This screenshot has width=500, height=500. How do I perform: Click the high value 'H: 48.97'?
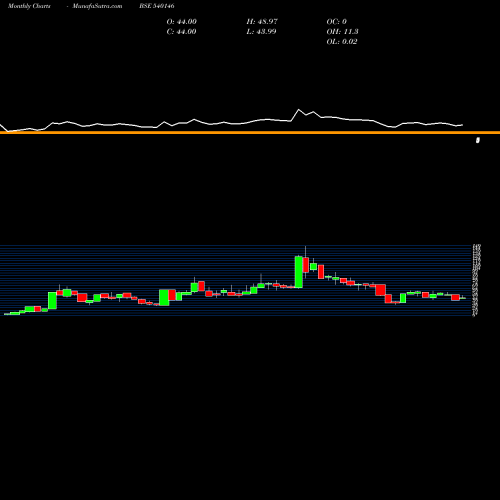click(x=262, y=22)
